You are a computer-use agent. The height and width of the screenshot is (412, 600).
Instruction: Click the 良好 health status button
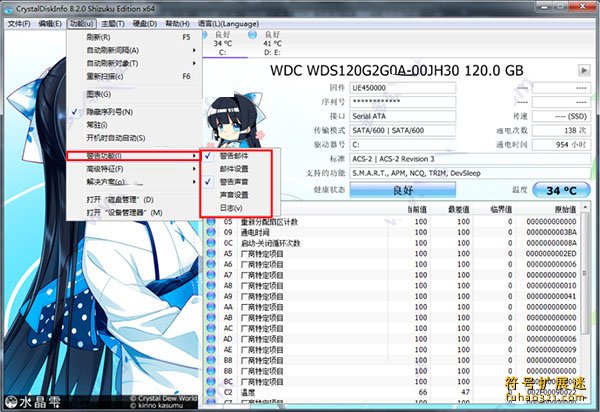click(403, 190)
